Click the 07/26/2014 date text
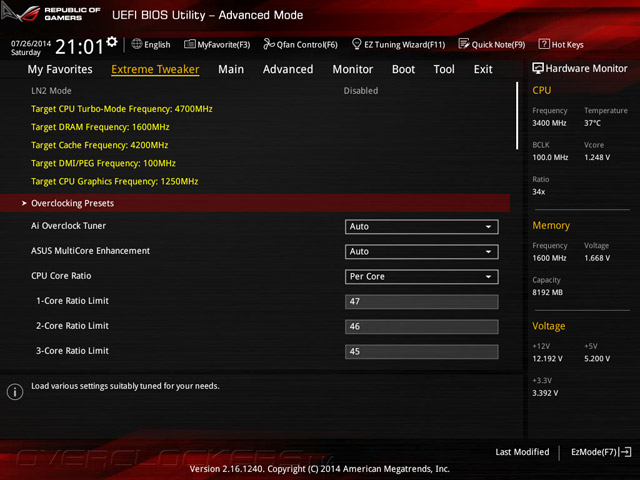This screenshot has width=640, height=480. pyautogui.click(x=31, y=43)
